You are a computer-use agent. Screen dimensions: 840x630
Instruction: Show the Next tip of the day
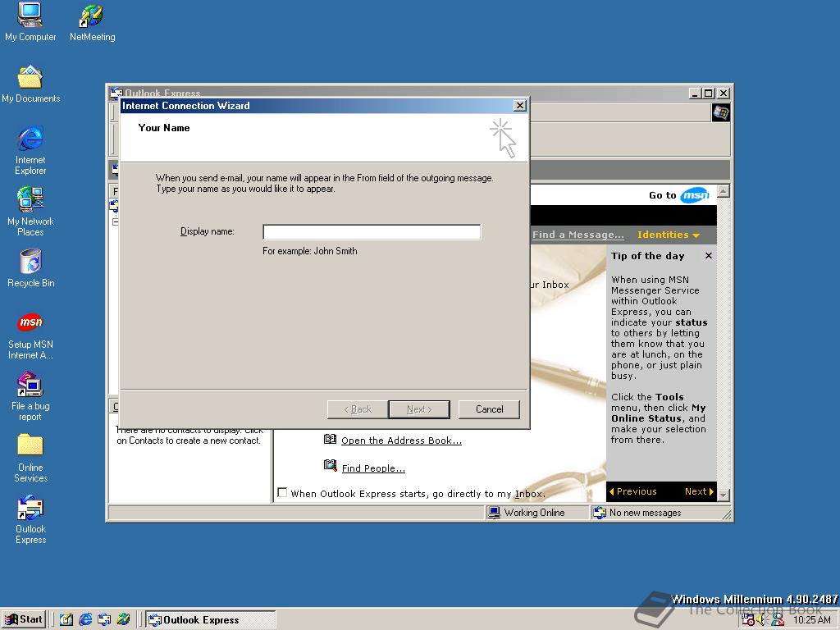[x=699, y=491]
